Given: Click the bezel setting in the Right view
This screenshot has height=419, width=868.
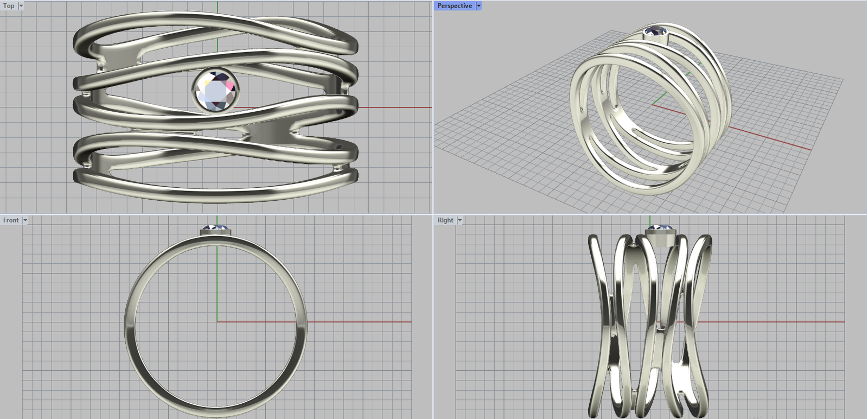Looking at the screenshot, I should pyautogui.click(x=660, y=237).
